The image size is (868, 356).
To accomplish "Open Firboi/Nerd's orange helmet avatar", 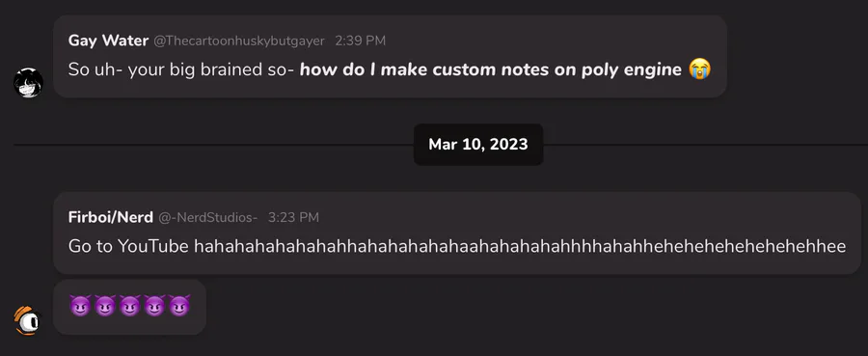I will (x=27, y=320).
